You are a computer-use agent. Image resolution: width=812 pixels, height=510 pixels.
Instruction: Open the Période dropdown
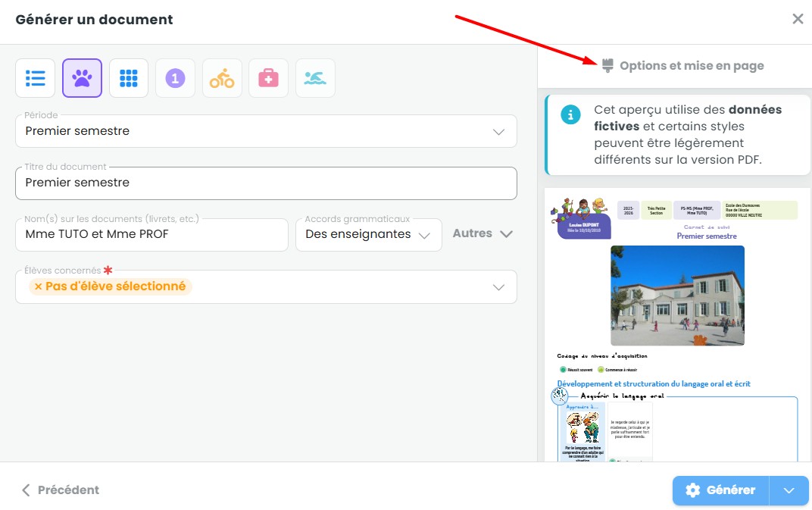pos(266,131)
